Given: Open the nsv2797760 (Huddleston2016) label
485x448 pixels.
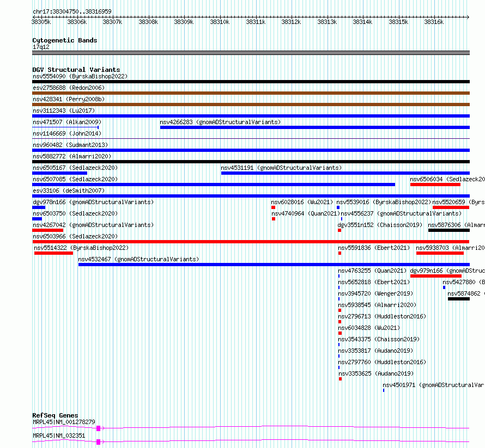Looking at the screenshot, I should click(x=382, y=362).
